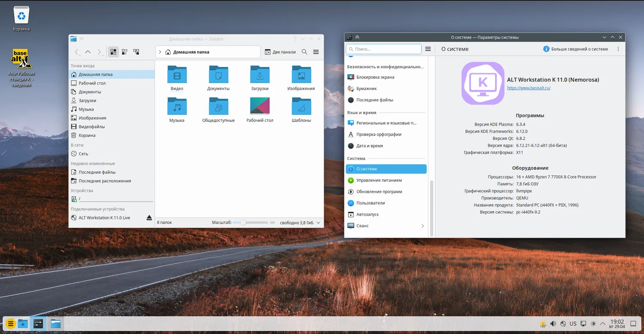Open the three-dot menu in System Settings header
Image resolution: width=644 pixels, height=334 pixels.
point(618,49)
